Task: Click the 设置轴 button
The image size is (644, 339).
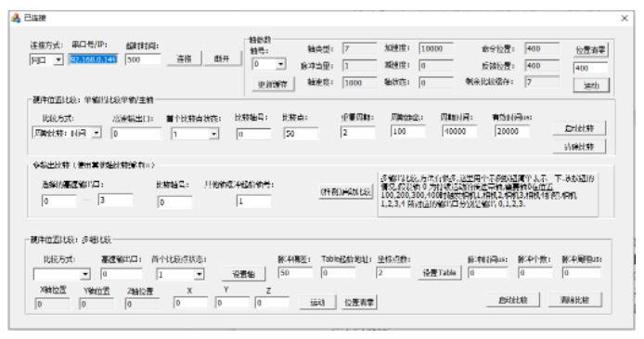Action: tap(243, 274)
